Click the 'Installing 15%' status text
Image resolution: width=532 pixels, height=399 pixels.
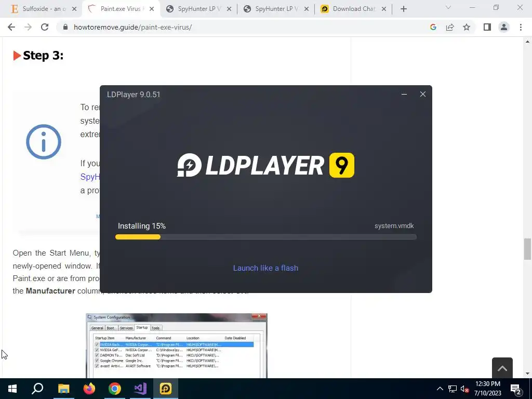141,226
